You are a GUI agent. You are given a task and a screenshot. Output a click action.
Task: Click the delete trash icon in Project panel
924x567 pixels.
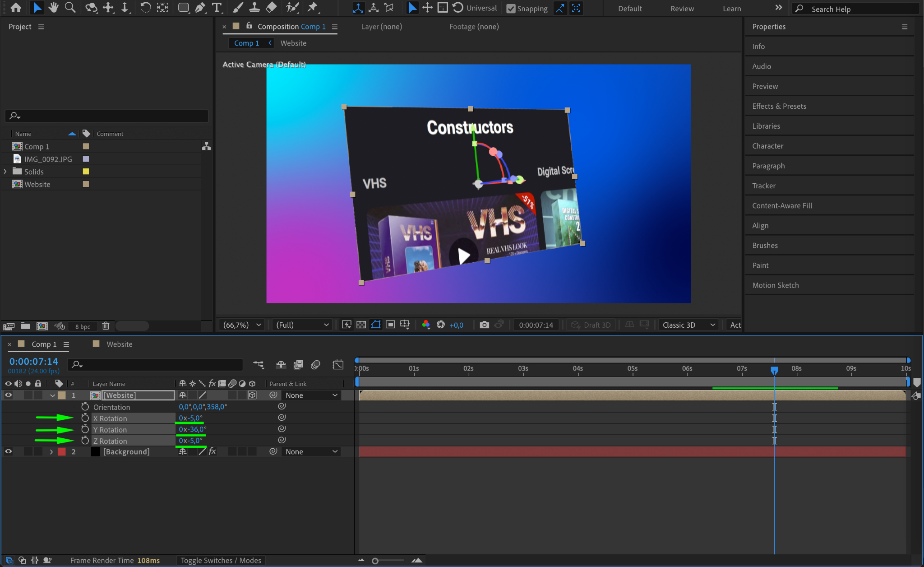coord(106,326)
